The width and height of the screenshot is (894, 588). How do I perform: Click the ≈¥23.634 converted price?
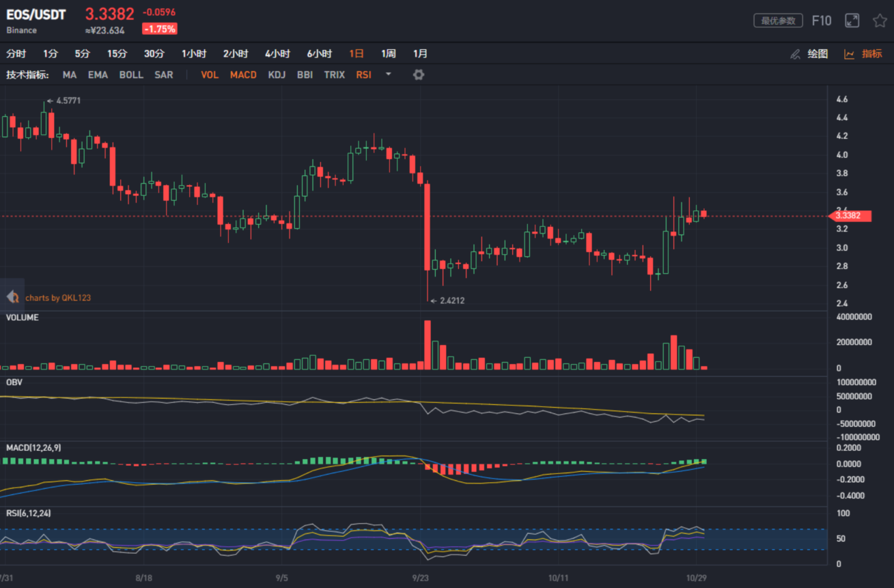pos(104,30)
